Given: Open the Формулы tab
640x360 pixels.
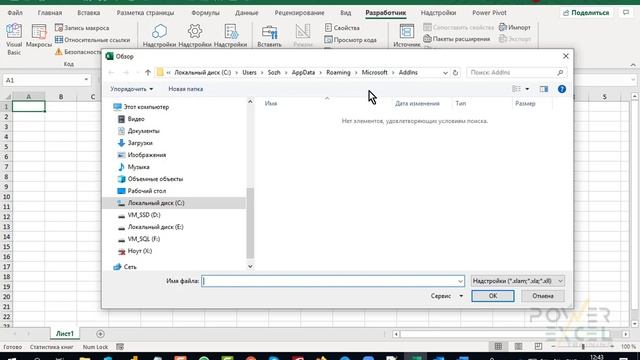Looking at the screenshot, I should point(205,13).
